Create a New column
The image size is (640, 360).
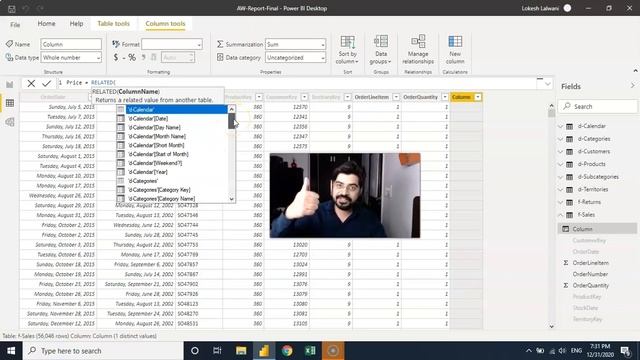[455, 50]
